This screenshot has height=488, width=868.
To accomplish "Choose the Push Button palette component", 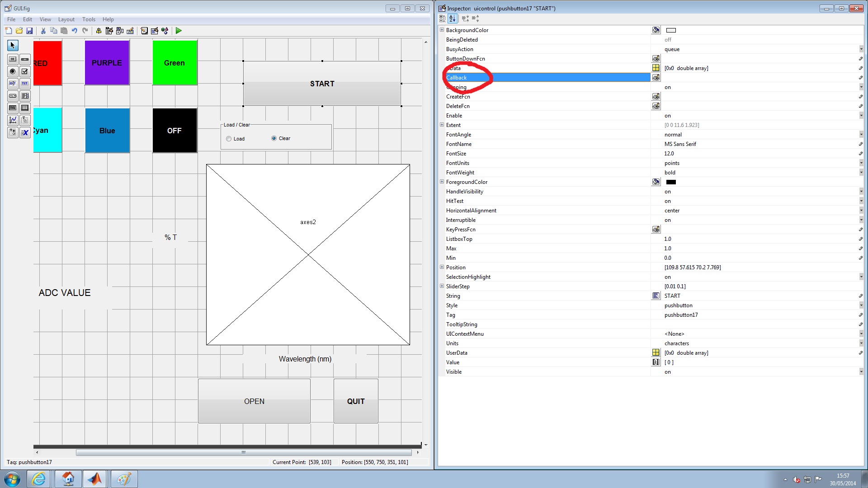I will pos(13,59).
